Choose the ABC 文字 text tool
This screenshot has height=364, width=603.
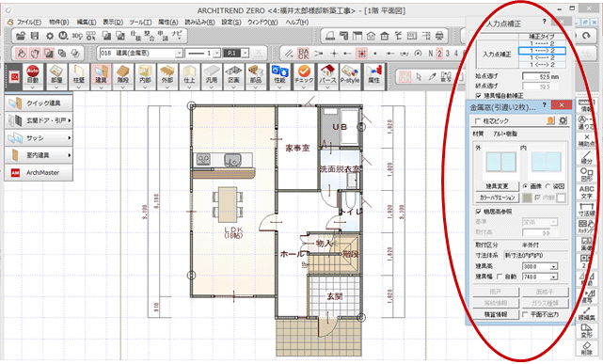click(x=586, y=192)
